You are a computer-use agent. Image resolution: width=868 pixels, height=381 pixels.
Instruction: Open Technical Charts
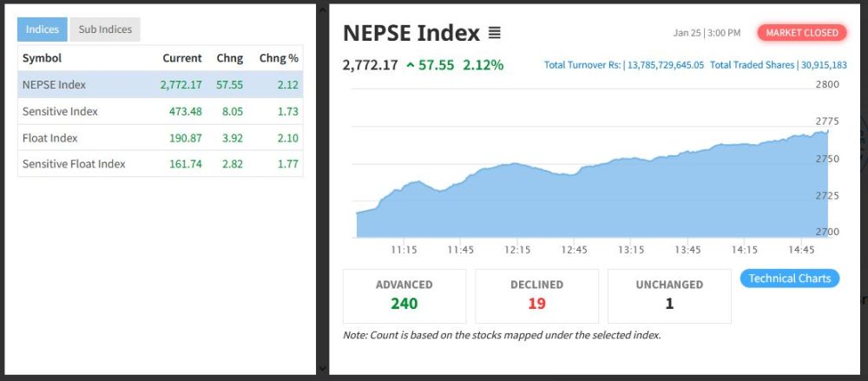pyautogui.click(x=789, y=279)
